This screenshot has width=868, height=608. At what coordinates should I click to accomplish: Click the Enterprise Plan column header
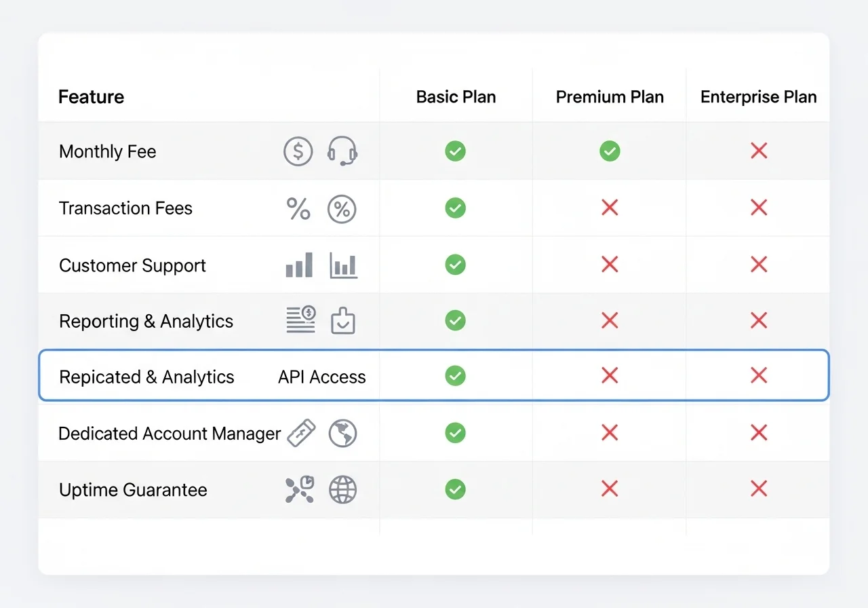[758, 97]
